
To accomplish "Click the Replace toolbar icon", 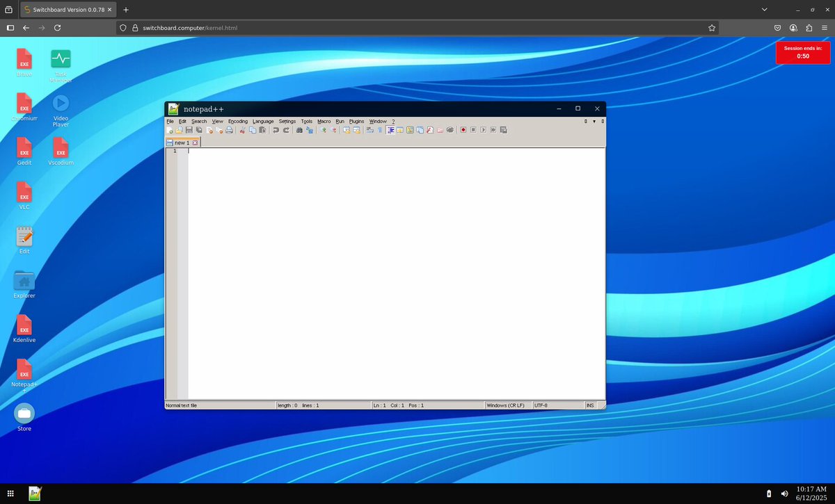I will tap(309, 130).
